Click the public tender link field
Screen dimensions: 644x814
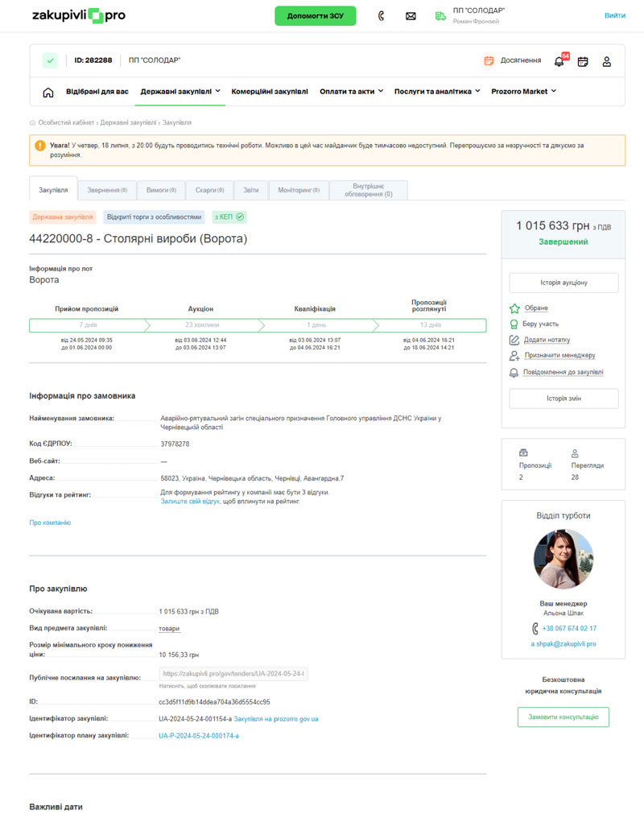tap(233, 674)
